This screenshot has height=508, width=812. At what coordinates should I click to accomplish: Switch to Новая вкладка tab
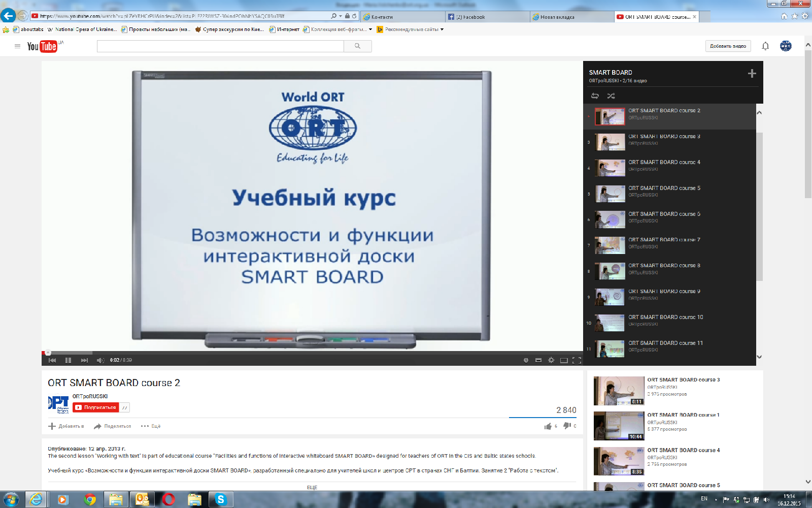[x=571, y=17]
